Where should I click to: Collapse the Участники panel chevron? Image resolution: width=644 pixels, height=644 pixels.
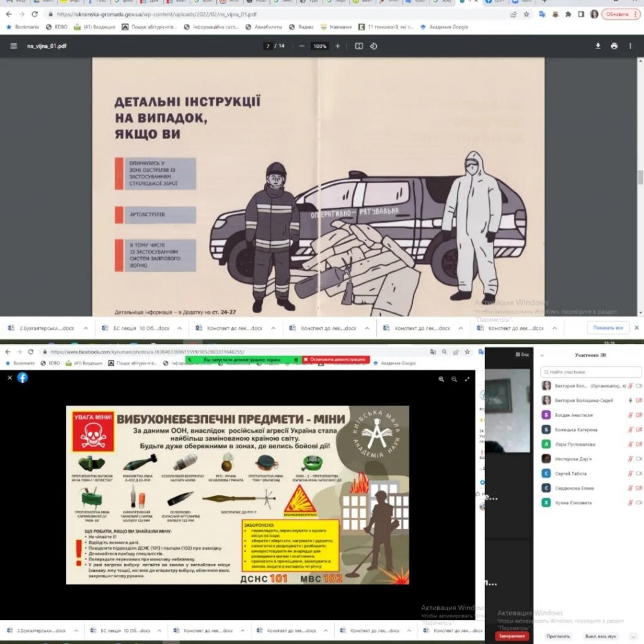click(x=543, y=355)
